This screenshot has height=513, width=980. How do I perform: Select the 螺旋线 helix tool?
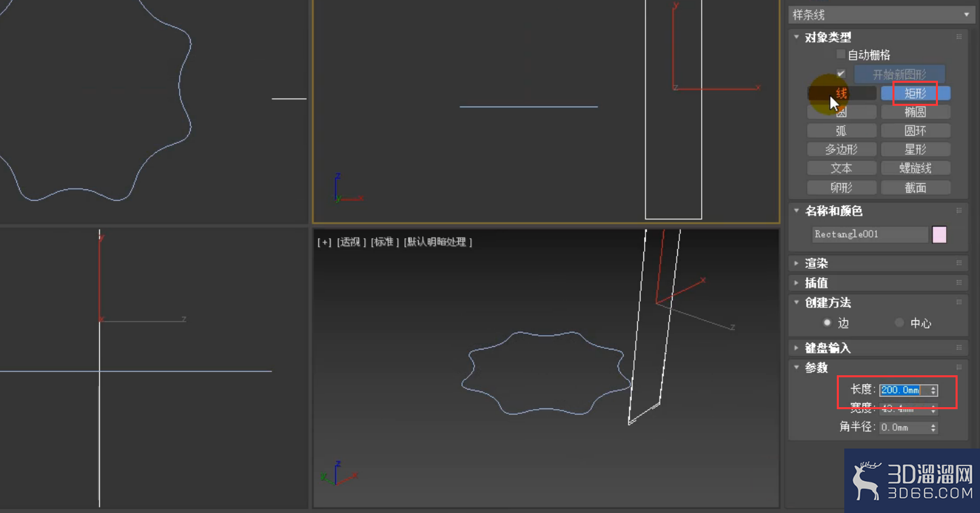tap(916, 168)
